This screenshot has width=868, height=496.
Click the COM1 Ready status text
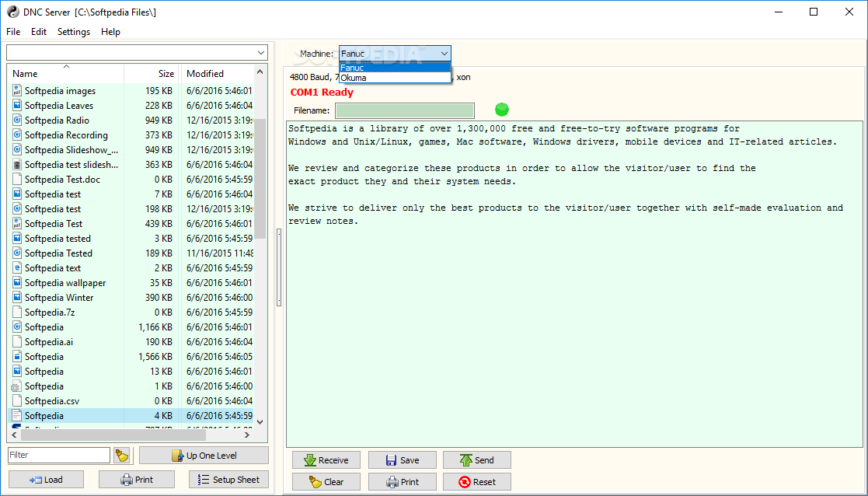pyautogui.click(x=322, y=93)
